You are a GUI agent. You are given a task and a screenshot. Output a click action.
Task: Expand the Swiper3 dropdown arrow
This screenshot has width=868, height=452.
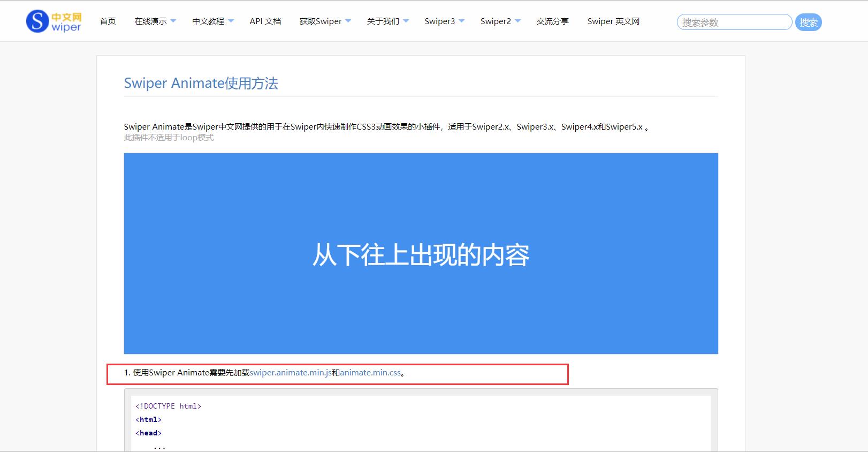point(461,21)
